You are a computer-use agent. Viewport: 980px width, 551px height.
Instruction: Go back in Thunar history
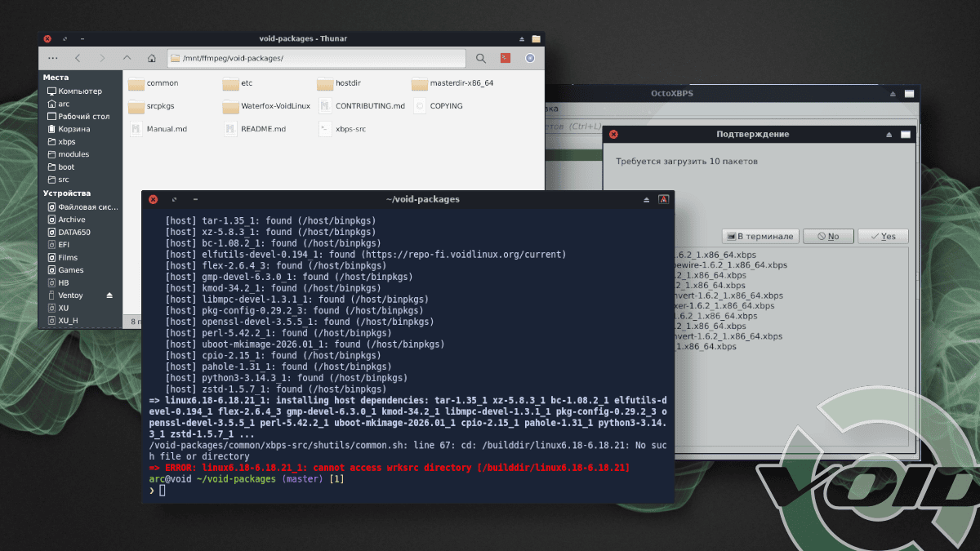(x=78, y=58)
